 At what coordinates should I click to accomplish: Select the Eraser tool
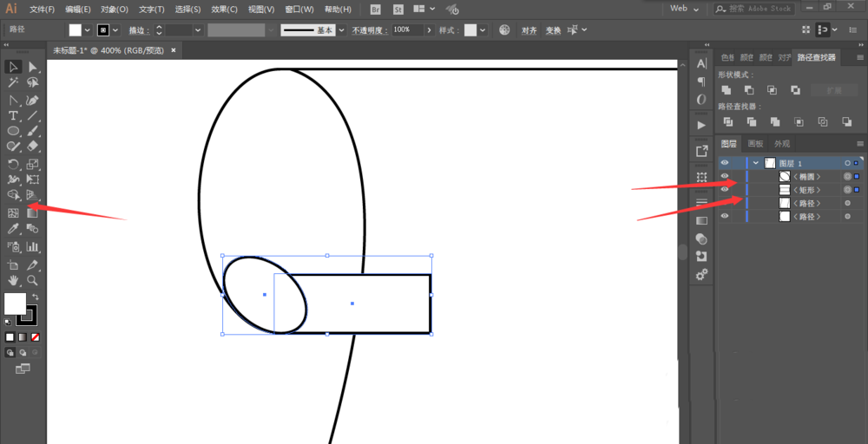pos(33,146)
